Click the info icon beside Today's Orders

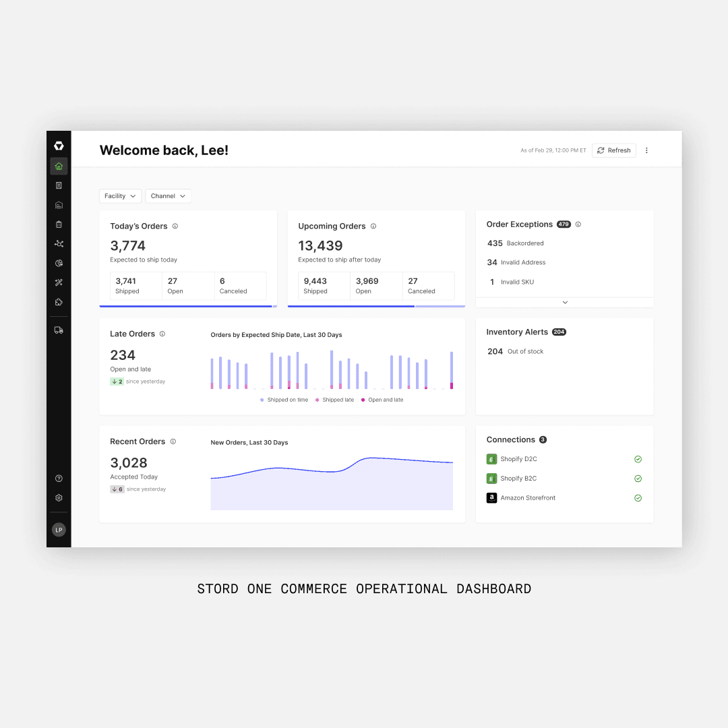coord(175,226)
